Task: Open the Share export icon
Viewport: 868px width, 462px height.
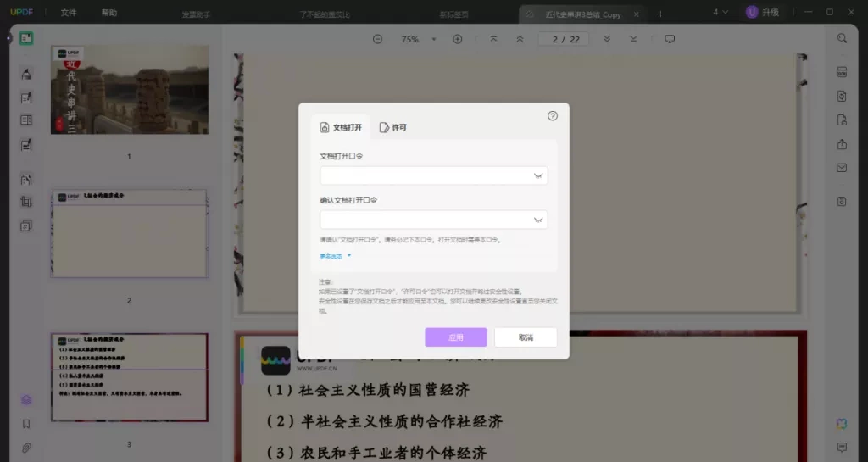Action: (842, 144)
